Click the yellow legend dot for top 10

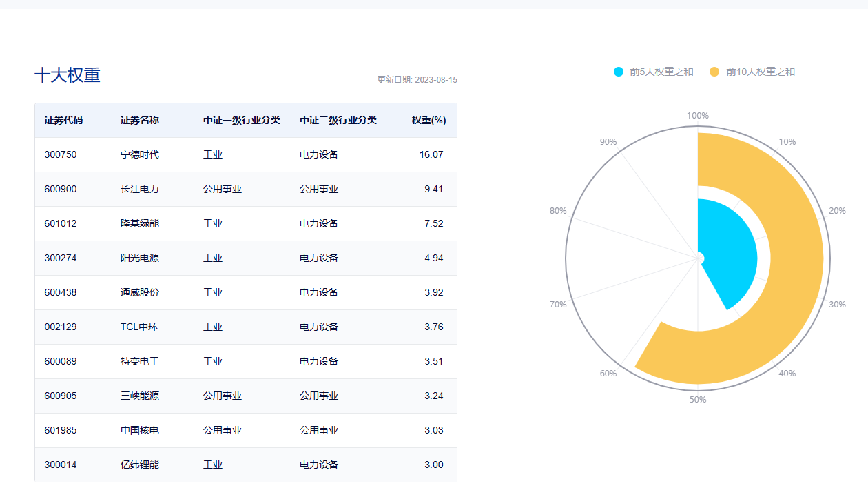[714, 72]
